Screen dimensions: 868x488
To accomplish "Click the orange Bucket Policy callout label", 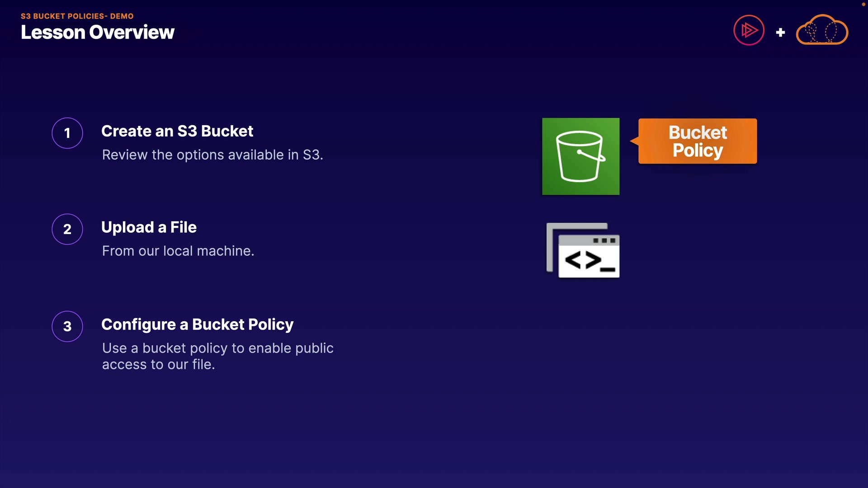I will [x=698, y=141].
